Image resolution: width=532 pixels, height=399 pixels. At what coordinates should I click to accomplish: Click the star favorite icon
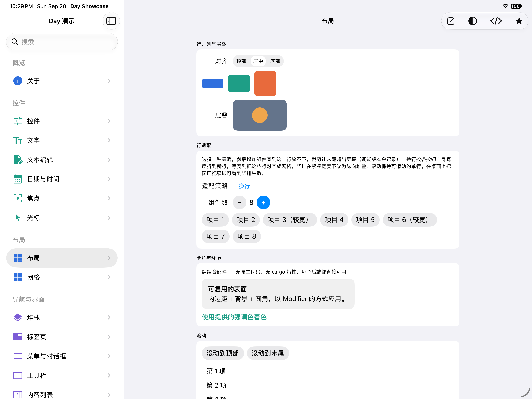tap(519, 21)
